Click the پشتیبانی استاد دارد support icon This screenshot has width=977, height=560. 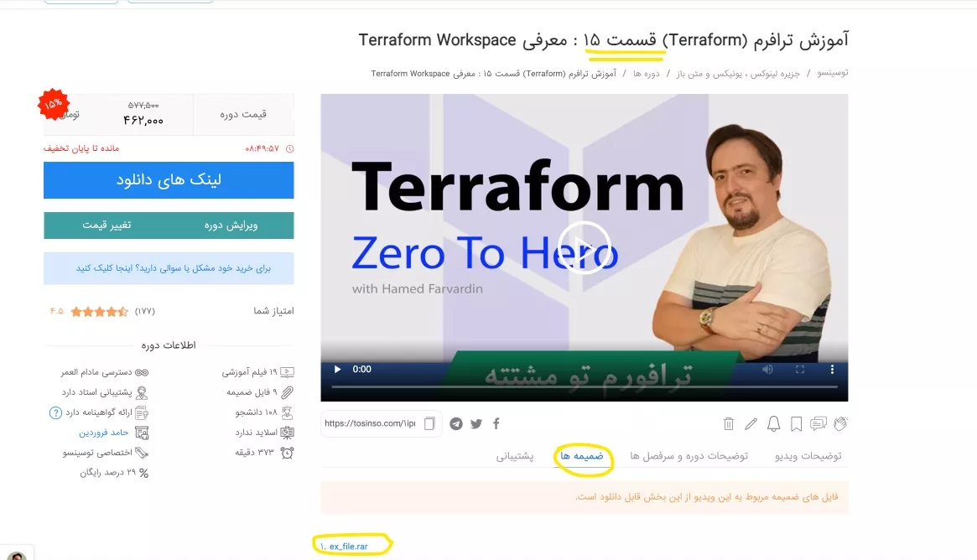tap(142, 392)
